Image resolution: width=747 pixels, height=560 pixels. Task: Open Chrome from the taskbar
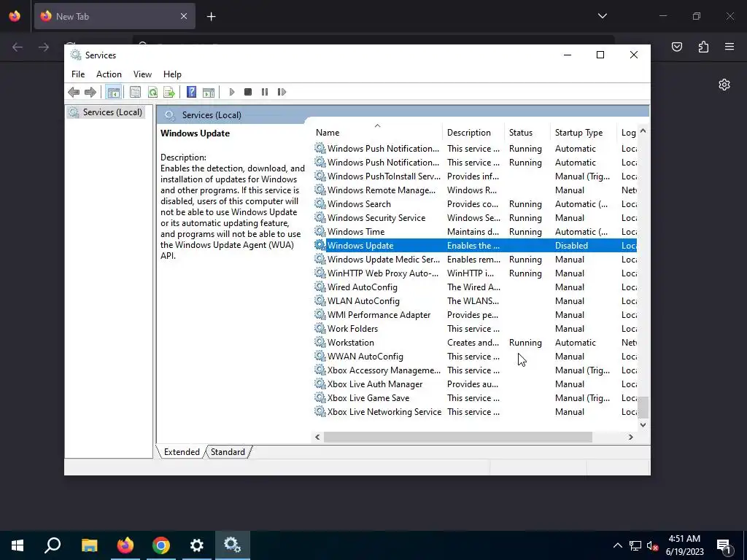[x=161, y=545]
